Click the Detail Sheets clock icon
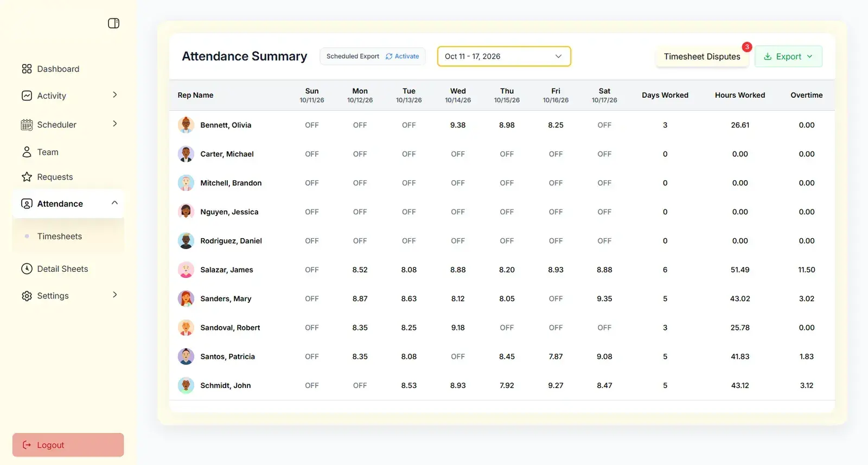 [x=27, y=269]
